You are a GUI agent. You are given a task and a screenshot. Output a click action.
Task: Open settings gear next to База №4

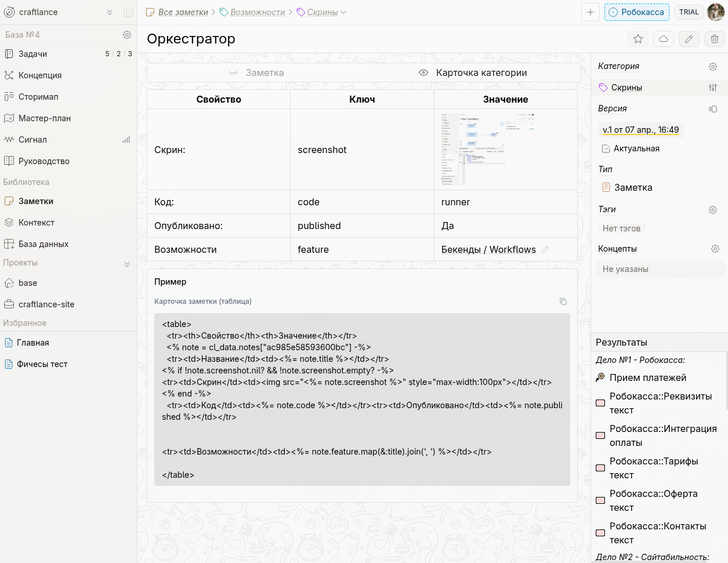click(x=127, y=35)
